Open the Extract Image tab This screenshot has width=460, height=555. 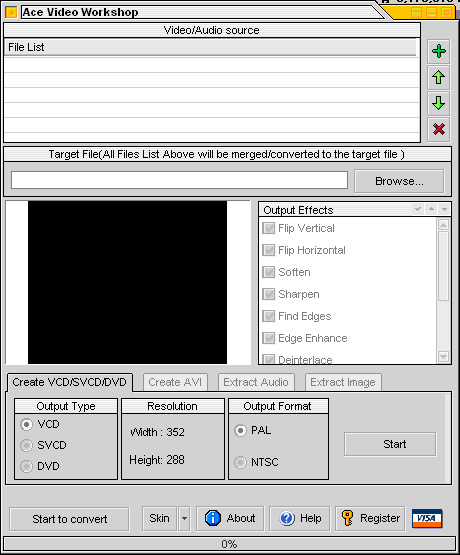[343, 382]
